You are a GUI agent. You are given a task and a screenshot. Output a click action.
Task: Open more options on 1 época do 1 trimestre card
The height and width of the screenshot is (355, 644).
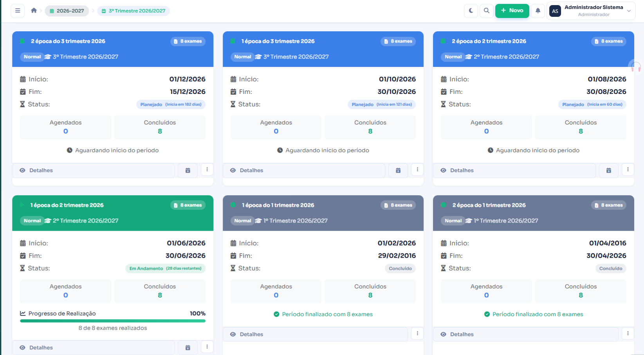(x=417, y=333)
